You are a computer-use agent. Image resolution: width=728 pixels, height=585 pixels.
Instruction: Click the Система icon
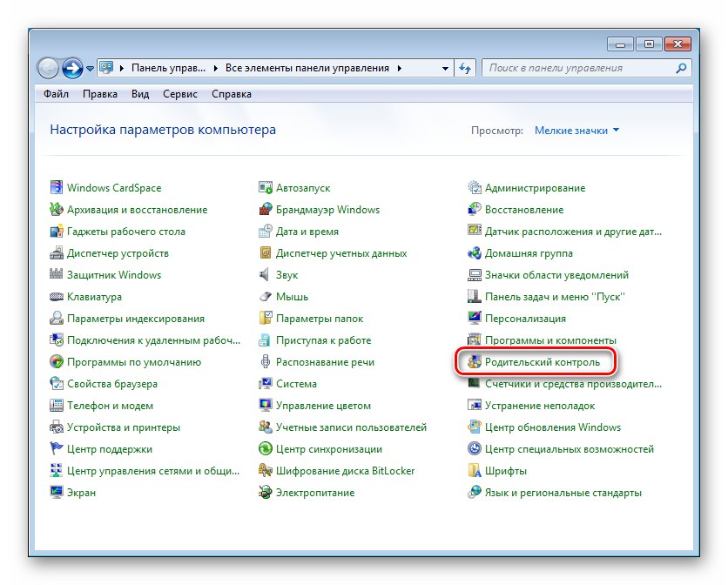pos(265,384)
